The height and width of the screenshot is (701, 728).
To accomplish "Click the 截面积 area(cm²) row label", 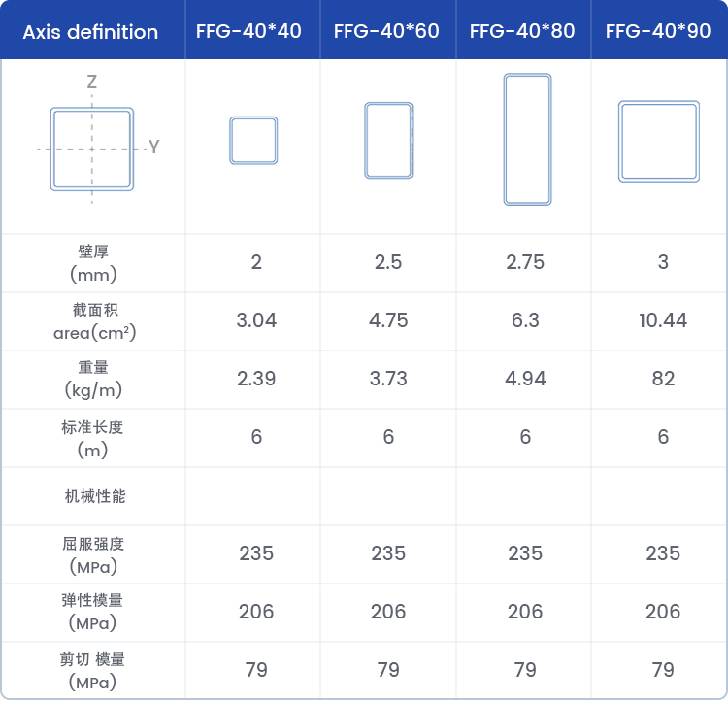I will coord(95,321).
